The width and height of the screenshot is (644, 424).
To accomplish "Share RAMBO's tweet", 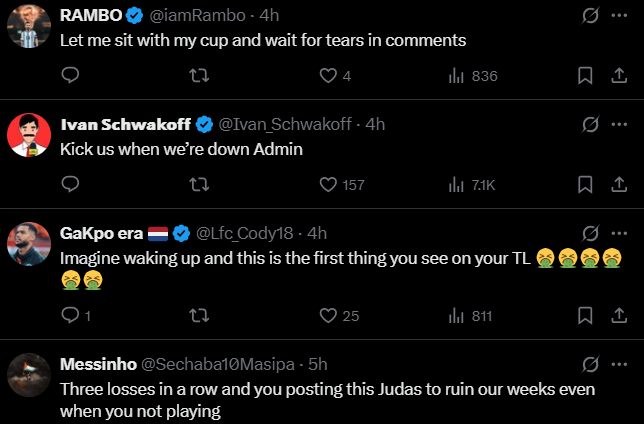I will point(618,76).
